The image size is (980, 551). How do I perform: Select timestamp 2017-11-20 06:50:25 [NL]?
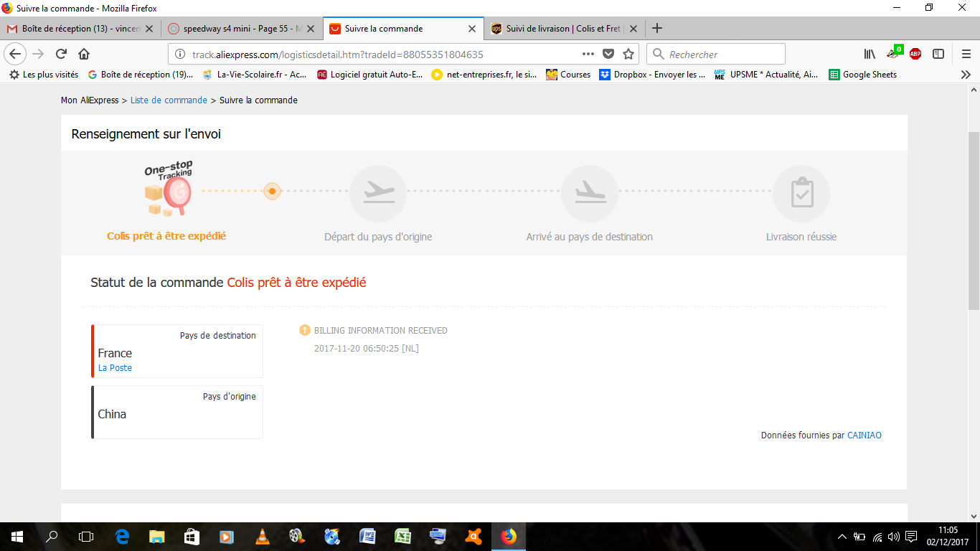click(x=367, y=349)
